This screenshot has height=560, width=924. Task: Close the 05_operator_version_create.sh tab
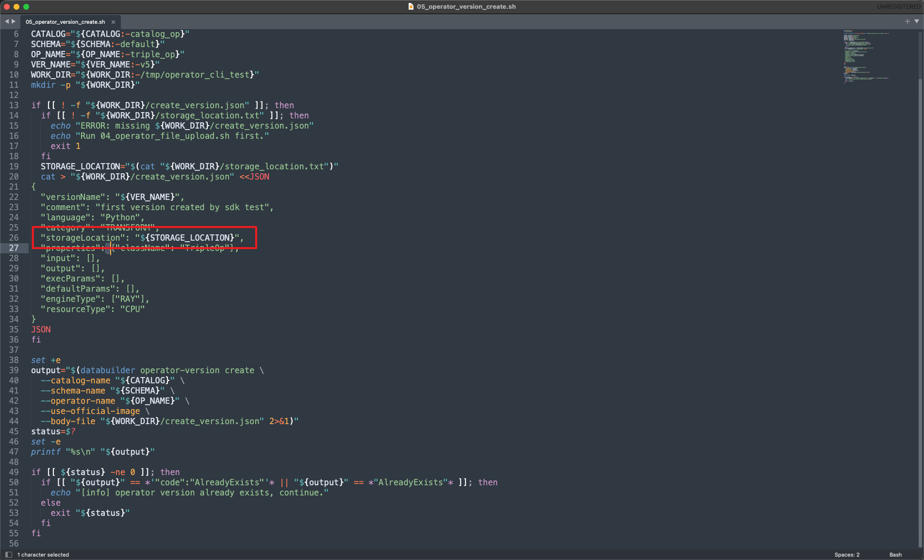(113, 22)
